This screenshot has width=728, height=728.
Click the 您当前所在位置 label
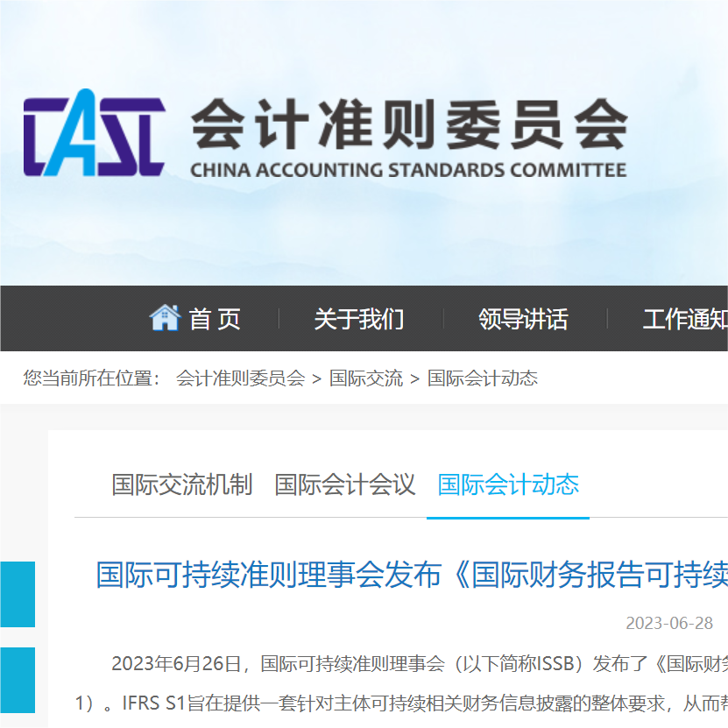[92, 378]
